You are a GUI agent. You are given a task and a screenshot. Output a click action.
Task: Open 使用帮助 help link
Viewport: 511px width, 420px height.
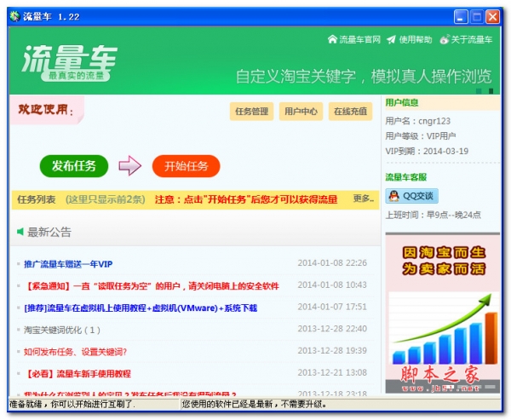pos(416,39)
